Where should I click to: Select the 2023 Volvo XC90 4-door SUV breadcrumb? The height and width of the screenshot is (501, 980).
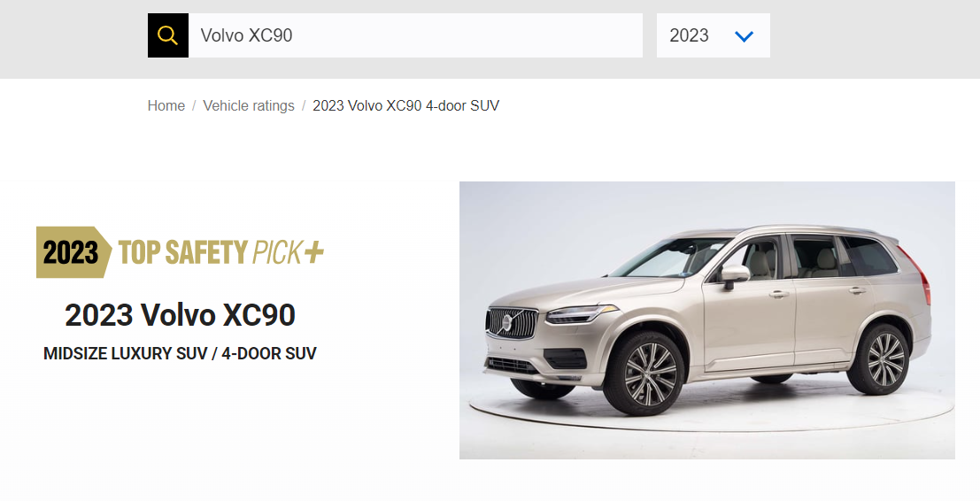pyautogui.click(x=405, y=105)
